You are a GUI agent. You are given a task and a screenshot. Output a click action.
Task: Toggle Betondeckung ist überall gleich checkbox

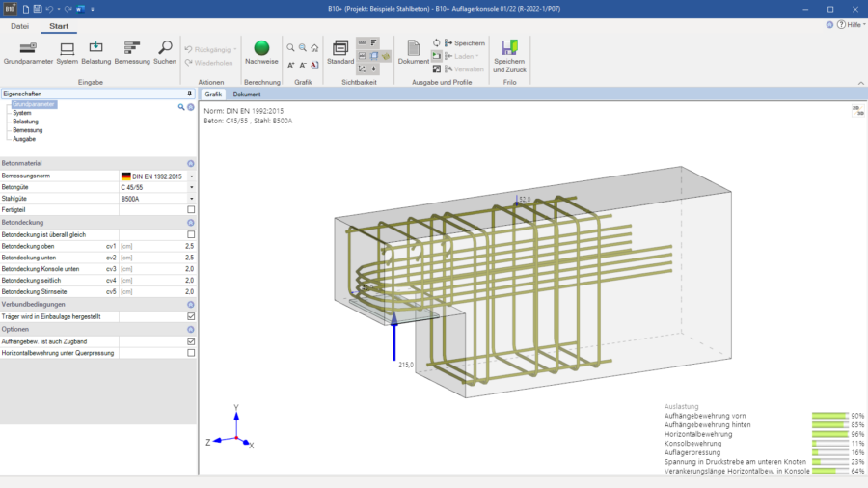pos(191,234)
